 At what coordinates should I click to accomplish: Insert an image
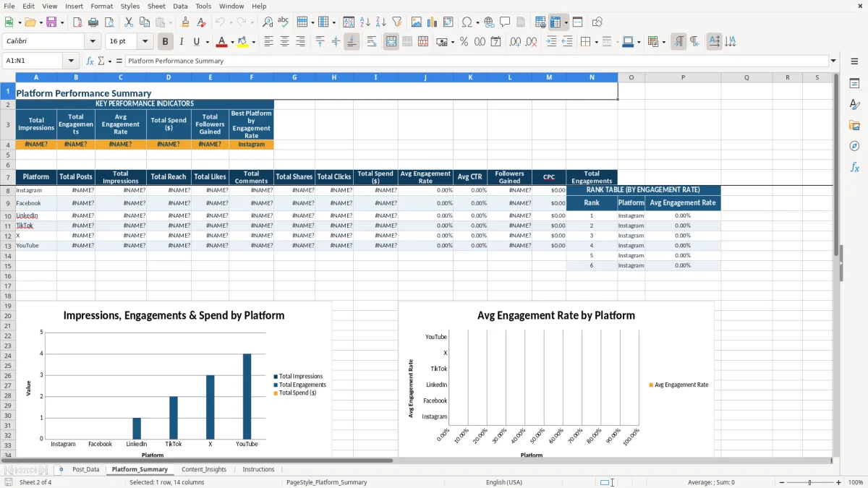(417, 22)
